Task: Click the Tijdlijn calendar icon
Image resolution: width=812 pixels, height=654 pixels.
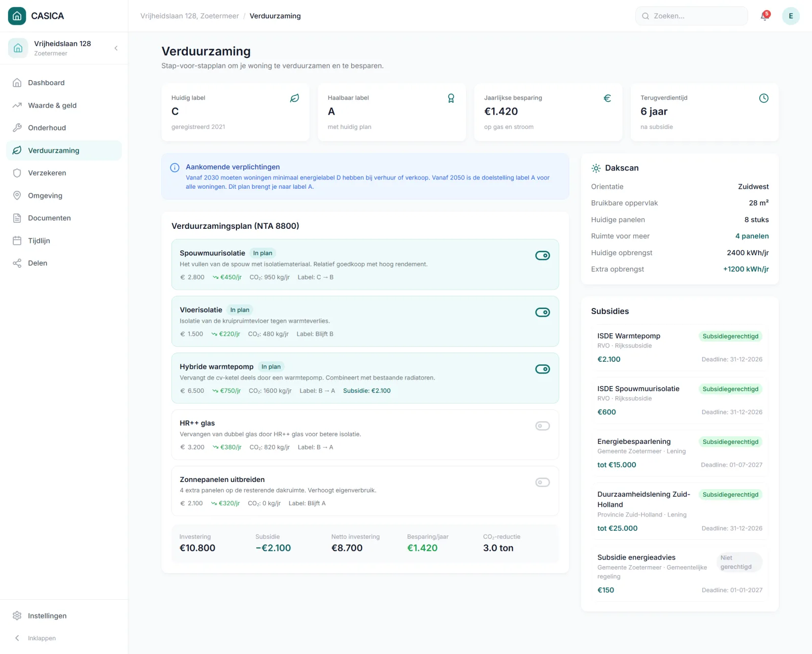Action: pyautogui.click(x=17, y=241)
